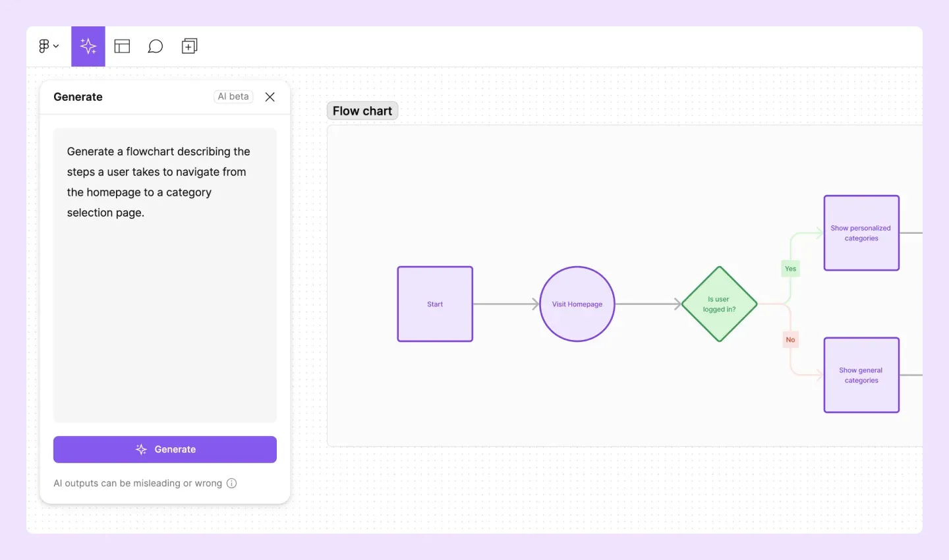Select the 'Is user logged in?' decision diamond

click(719, 304)
